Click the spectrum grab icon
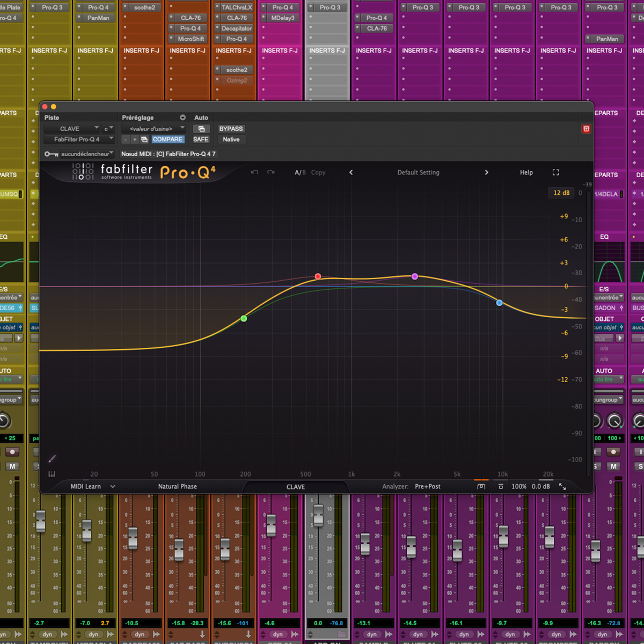 tap(481, 486)
